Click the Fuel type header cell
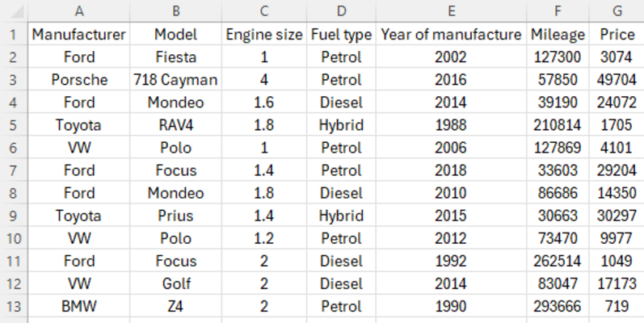 click(341, 34)
